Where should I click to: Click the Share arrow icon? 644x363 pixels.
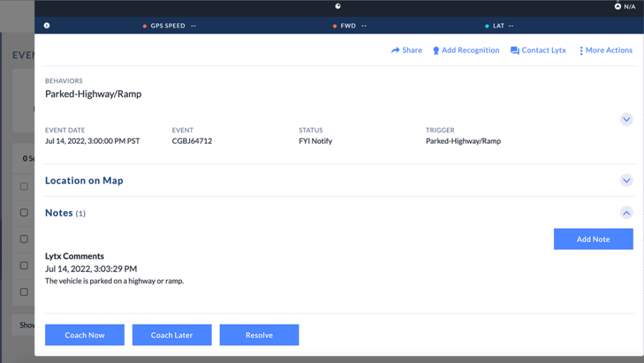pos(396,51)
